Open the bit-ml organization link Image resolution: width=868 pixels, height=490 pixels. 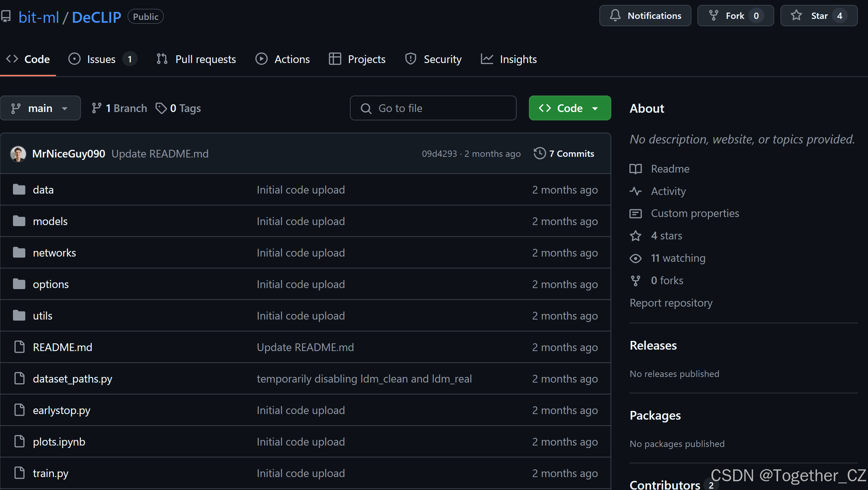(x=39, y=17)
